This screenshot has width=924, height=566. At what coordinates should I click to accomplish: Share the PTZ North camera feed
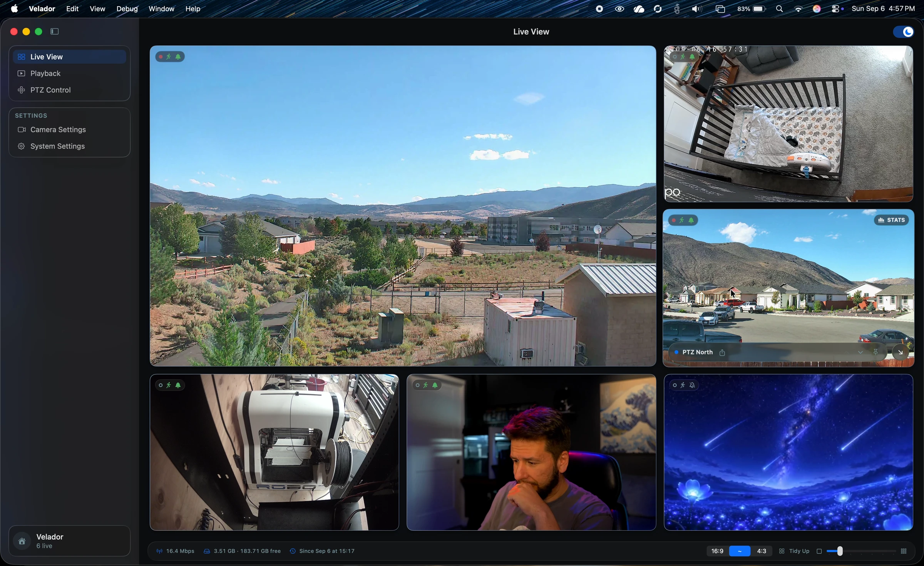722,353
